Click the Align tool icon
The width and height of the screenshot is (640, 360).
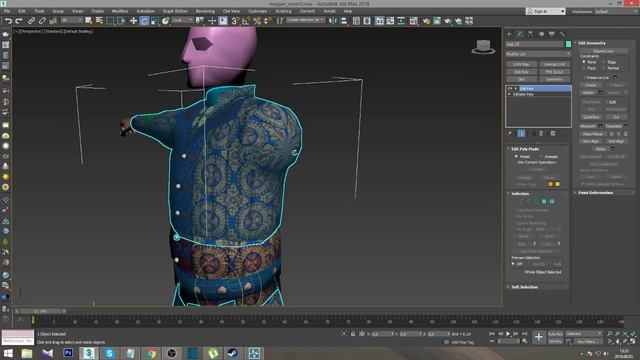tap(344, 21)
